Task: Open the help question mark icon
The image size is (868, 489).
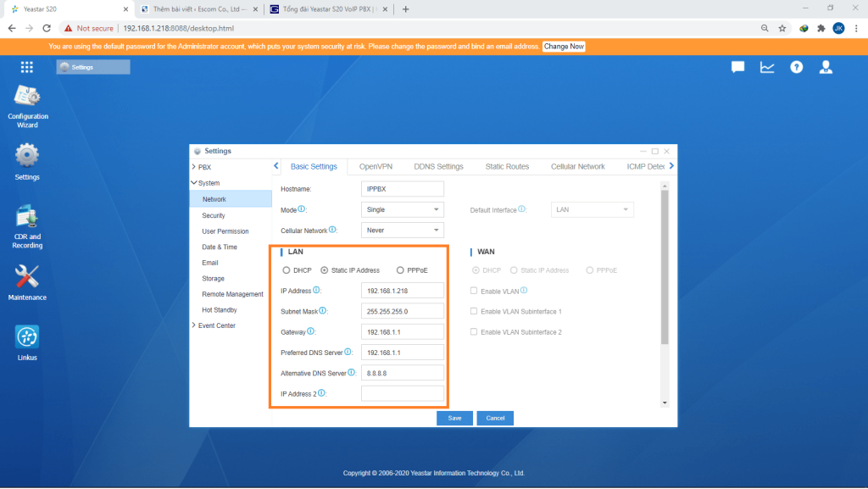Action: [x=797, y=67]
